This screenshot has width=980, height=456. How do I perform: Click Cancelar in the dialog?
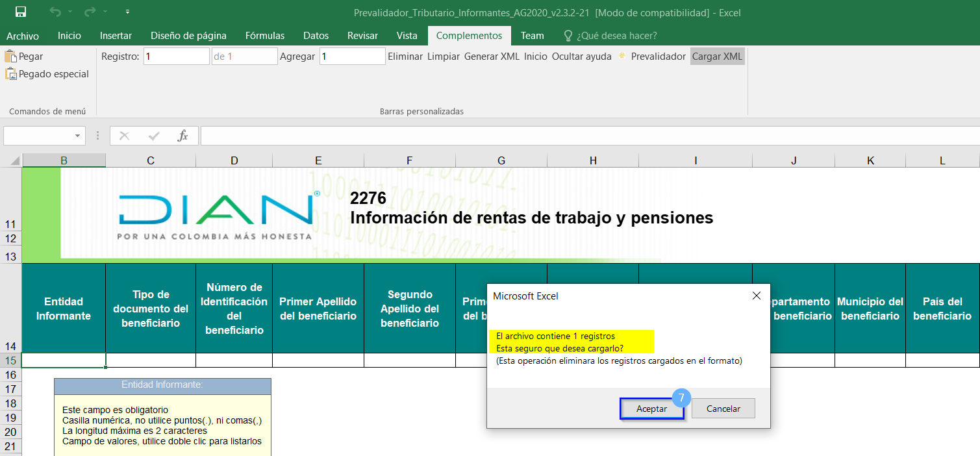tap(723, 409)
